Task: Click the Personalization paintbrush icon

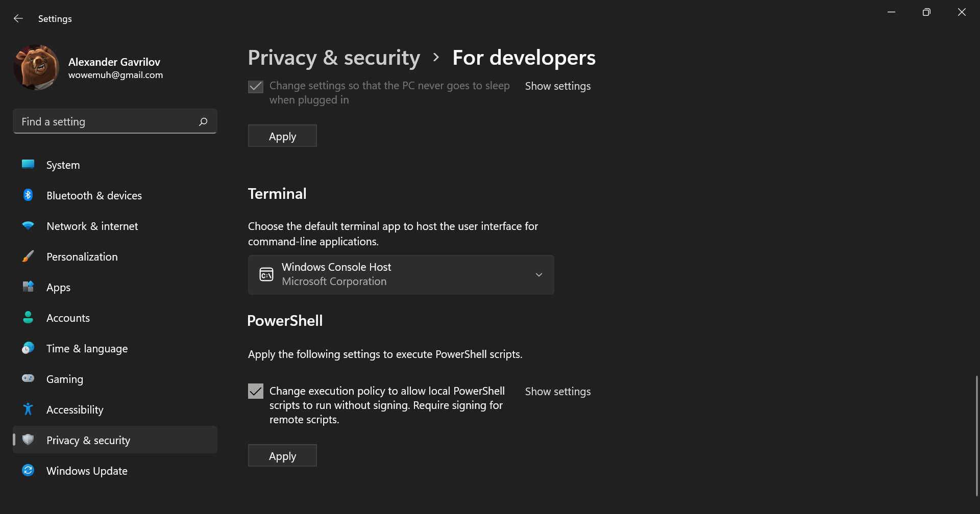Action: pos(28,256)
